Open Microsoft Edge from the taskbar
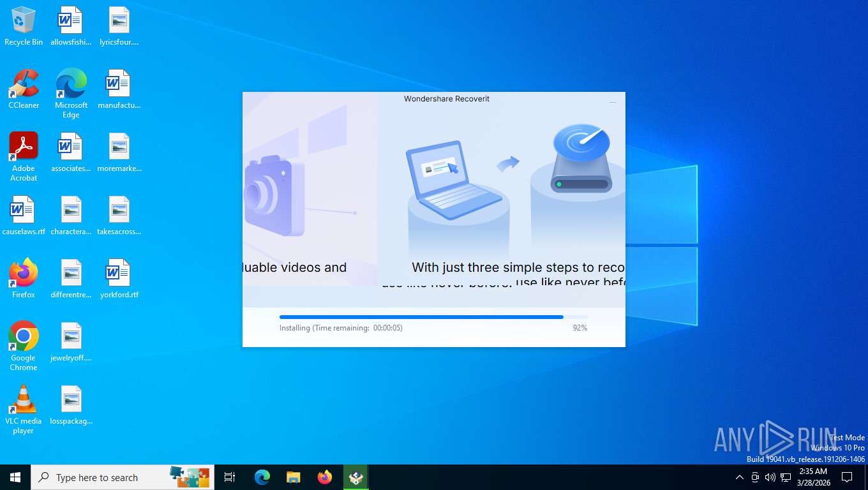Screen dimensions: 868x490 tap(262, 477)
